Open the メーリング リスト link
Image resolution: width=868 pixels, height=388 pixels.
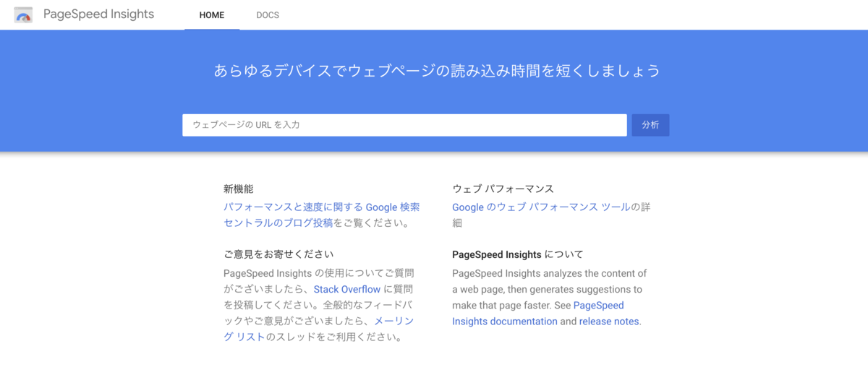pos(319,329)
